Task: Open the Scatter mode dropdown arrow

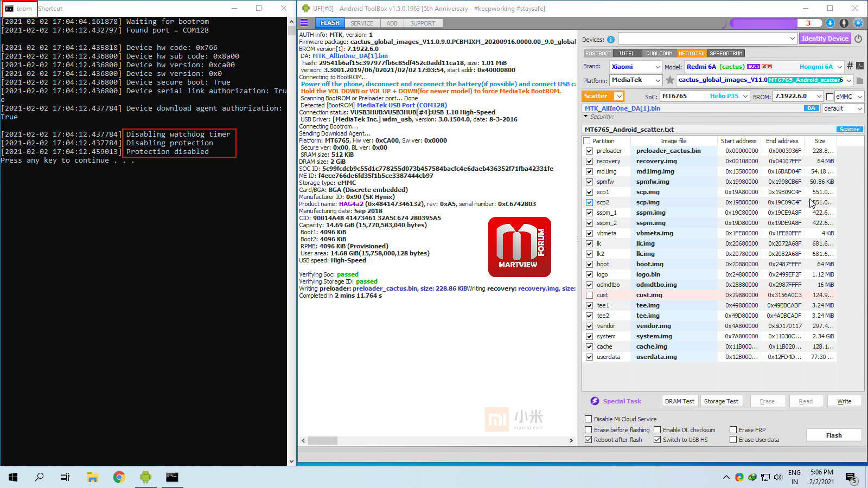Action: pyautogui.click(x=619, y=96)
